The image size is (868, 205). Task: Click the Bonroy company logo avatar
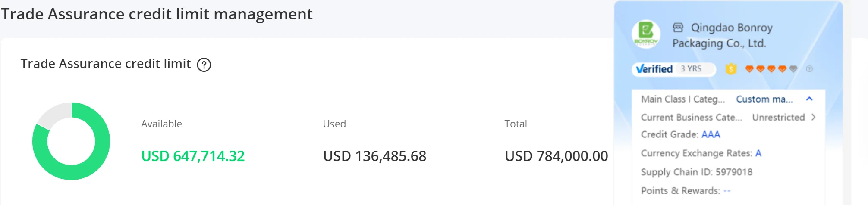[x=646, y=34]
